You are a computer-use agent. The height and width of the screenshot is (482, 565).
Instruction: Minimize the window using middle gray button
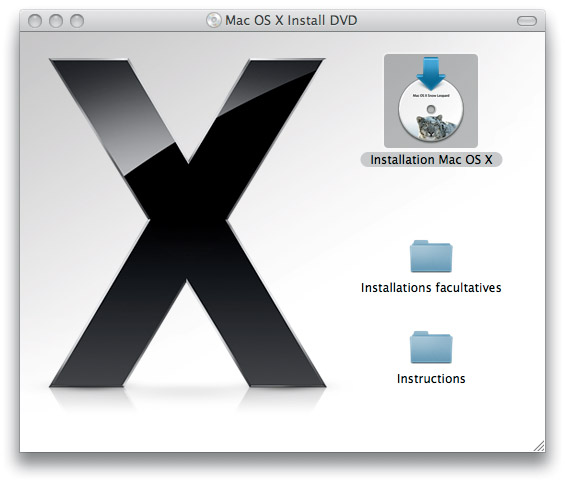(56, 21)
